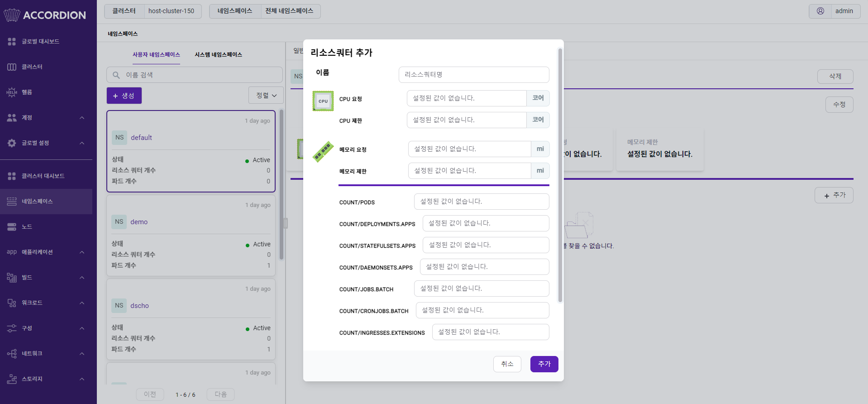Click the 삭제 delete button

tap(835, 77)
